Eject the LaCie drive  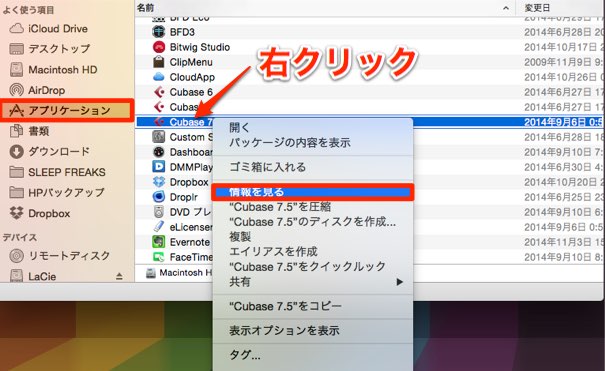coord(119,276)
